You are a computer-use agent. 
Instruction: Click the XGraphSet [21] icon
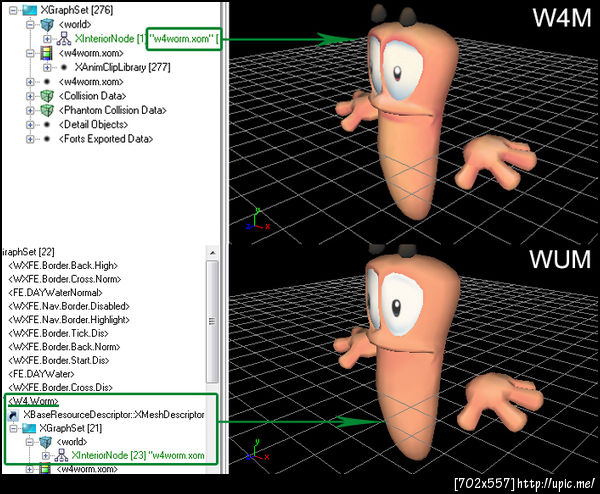[29, 429]
